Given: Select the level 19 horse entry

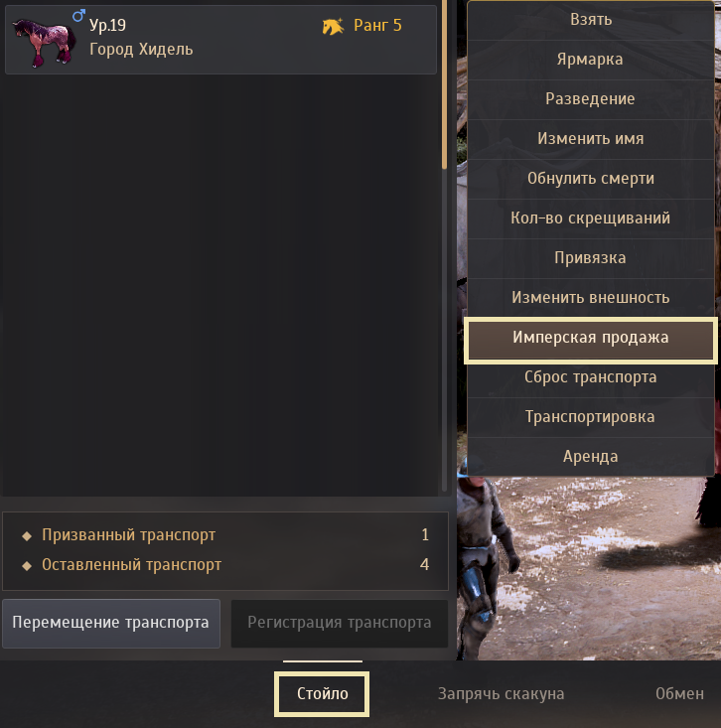Looking at the screenshot, I should pos(220,40).
